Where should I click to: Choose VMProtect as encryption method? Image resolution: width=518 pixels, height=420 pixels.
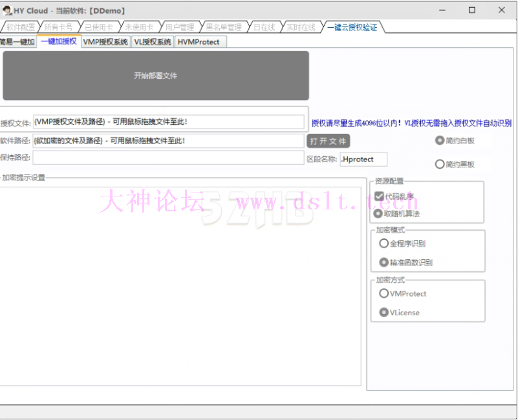384,293
